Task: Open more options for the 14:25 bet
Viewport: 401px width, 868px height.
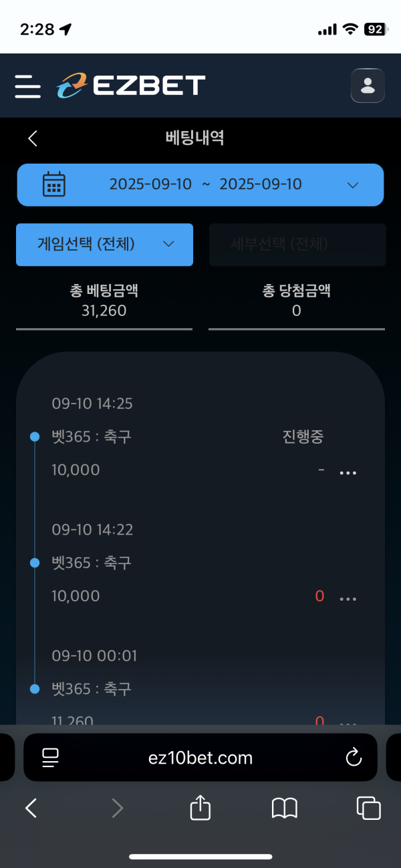Action: tap(348, 473)
